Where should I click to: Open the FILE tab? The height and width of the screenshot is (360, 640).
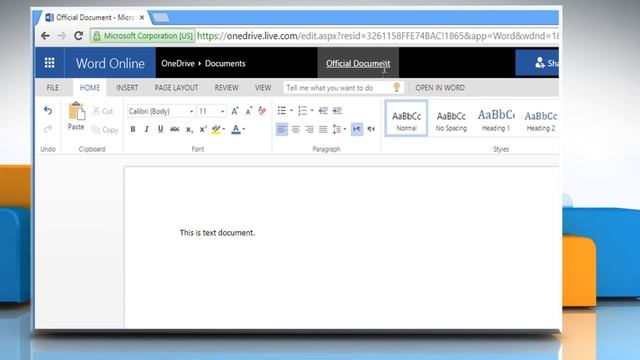click(x=53, y=88)
